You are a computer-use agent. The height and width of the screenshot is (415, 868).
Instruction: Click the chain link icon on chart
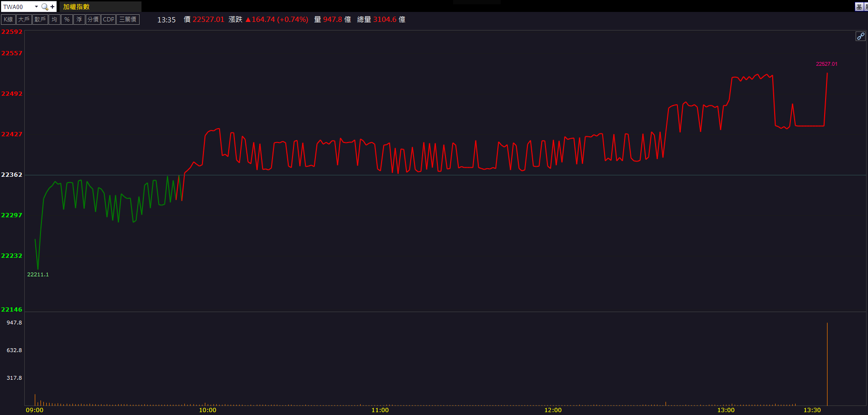point(860,36)
